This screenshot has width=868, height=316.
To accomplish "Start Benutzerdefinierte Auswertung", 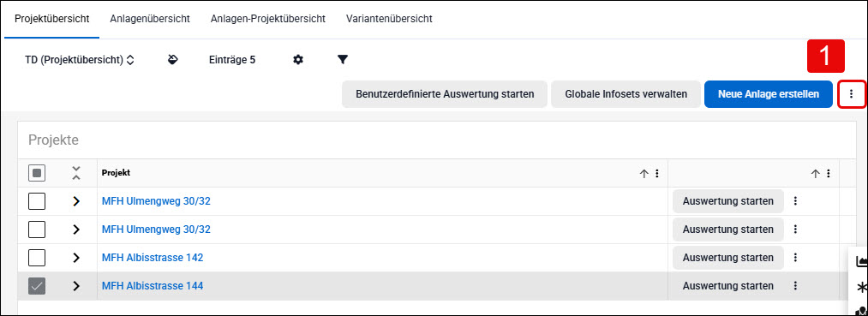I will tap(445, 94).
